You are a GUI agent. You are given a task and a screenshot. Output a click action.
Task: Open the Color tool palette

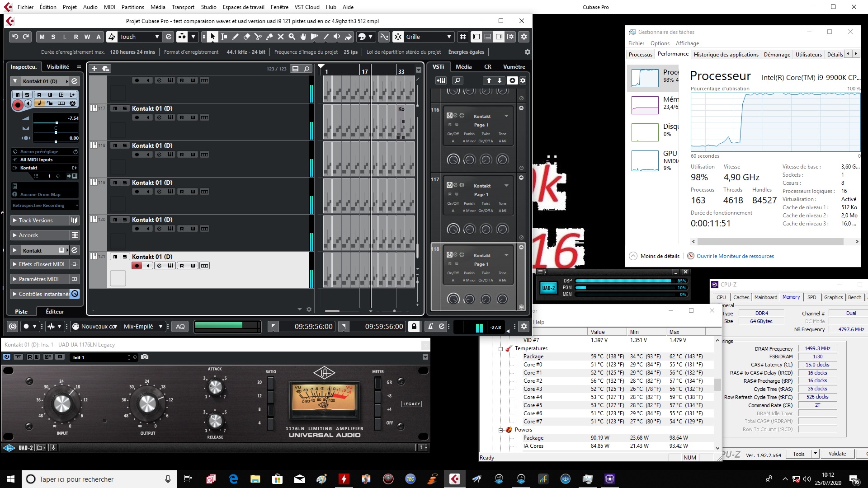point(363,37)
